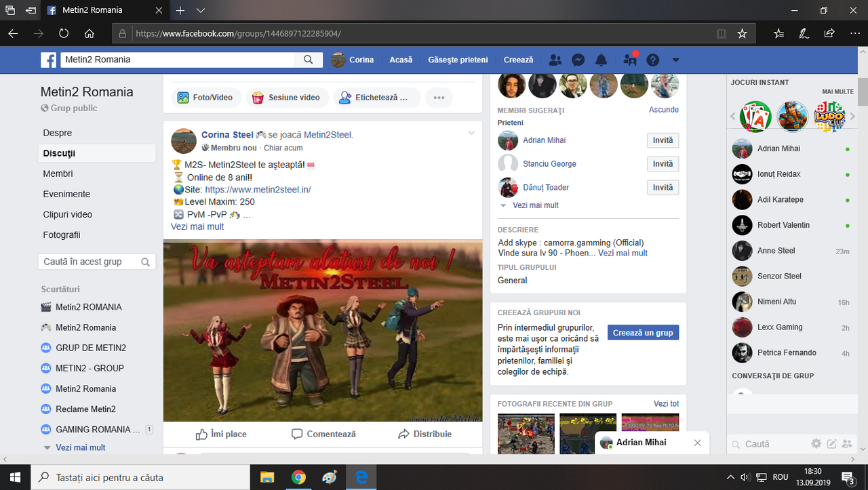
Task: Expand suggested friends Vezi mai mult
Action: pyautogui.click(x=536, y=205)
